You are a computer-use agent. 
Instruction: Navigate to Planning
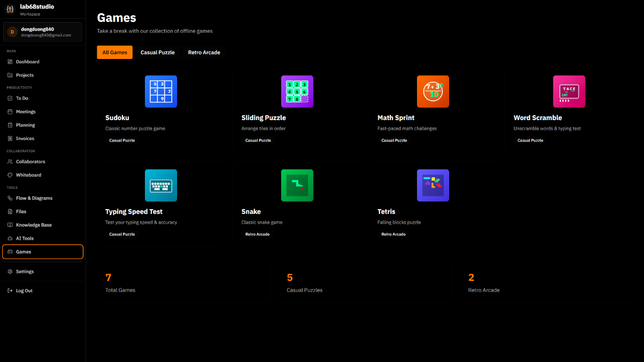click(43, 125)
